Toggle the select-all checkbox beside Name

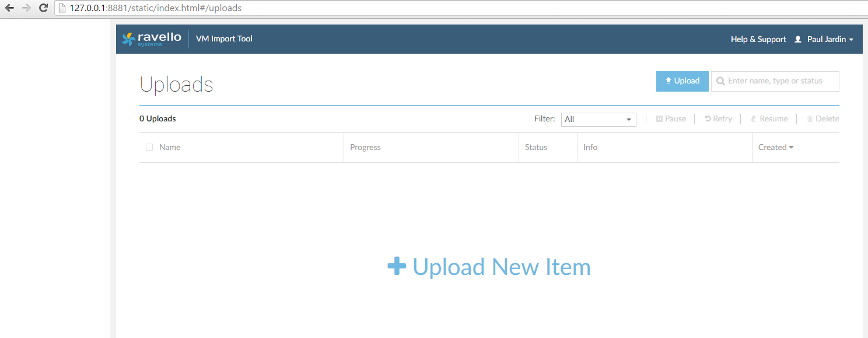pyautogui.click(x=149, y=147)
